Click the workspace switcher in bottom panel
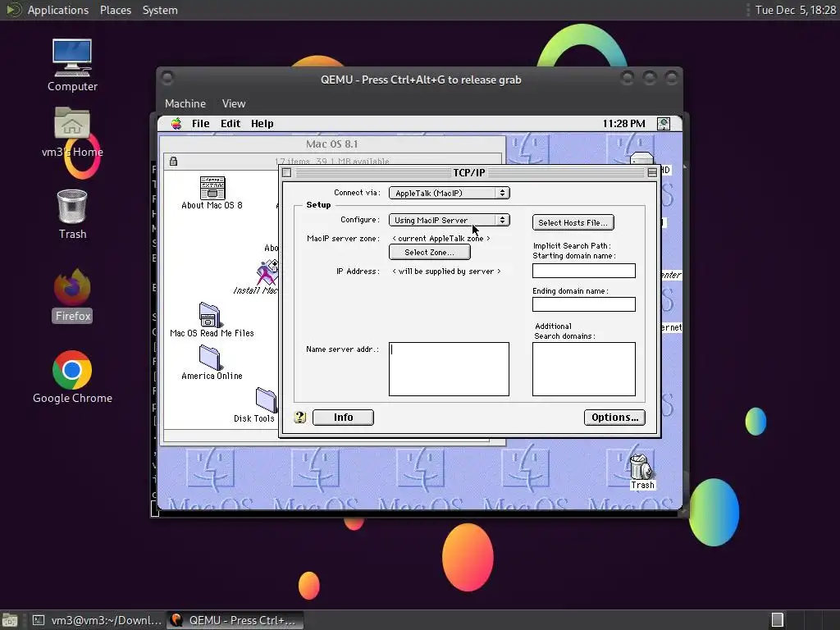The width and height of the screenshot is (840, 630). [778, 620]
